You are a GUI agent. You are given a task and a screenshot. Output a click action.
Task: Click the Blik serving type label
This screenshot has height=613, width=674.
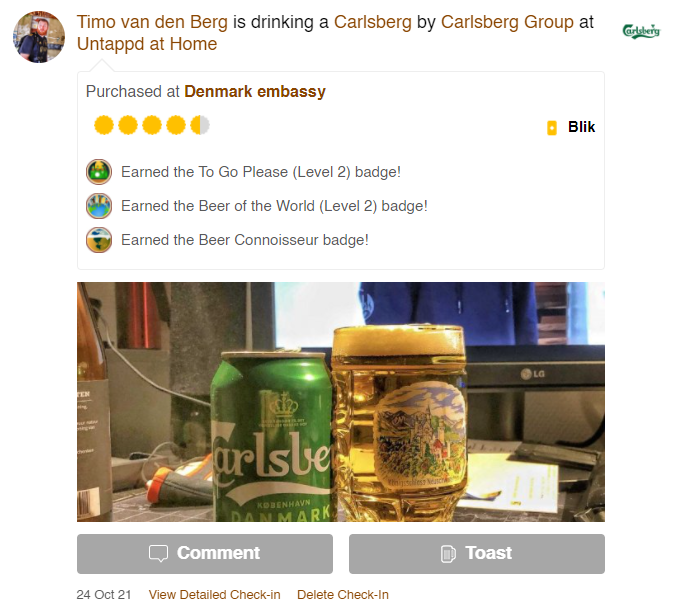pos(582,127)
